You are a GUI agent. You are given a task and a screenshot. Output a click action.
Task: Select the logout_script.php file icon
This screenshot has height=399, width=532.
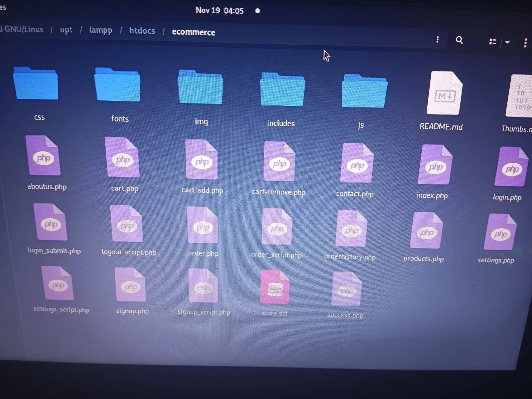(x=127, y=224)
